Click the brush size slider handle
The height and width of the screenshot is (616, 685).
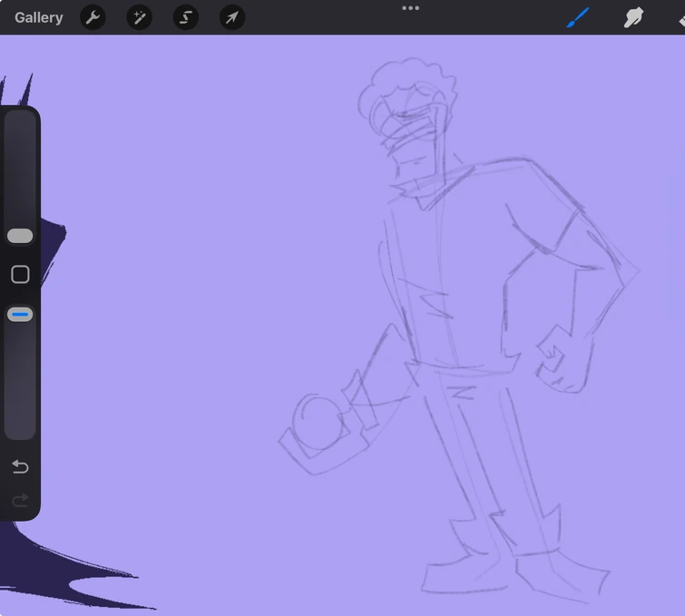tap(20, 236)
